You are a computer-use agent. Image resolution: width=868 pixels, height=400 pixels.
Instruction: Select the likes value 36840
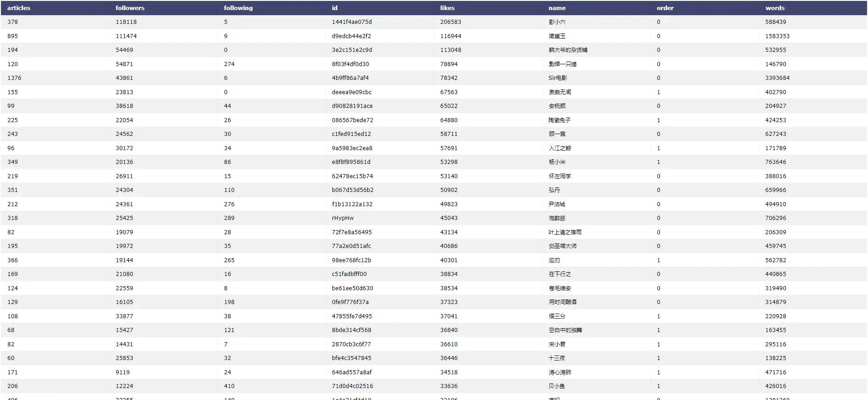click(x=449, y=330)
